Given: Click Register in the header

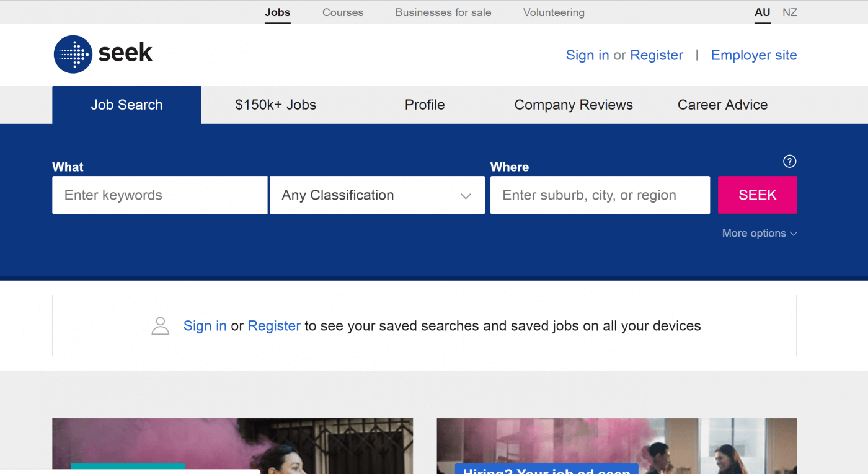Looking at the screenshot, I should click(x=657, y=55).
